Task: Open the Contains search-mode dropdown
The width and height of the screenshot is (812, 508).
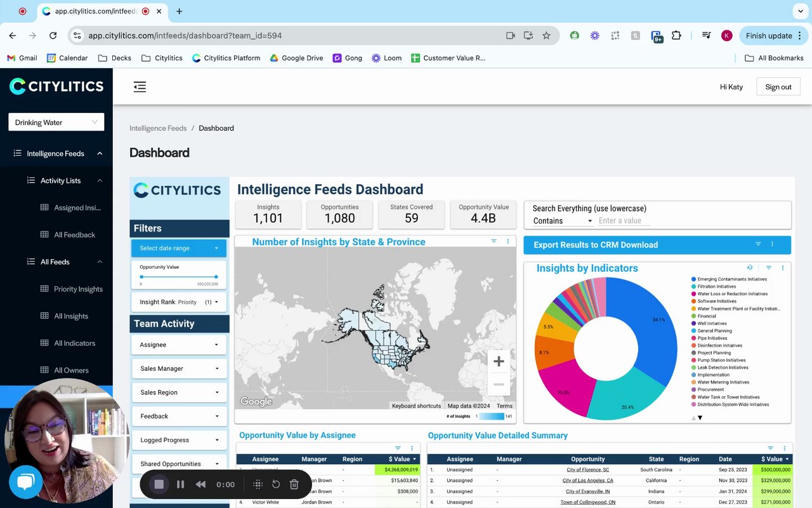Action: (562, 221)
